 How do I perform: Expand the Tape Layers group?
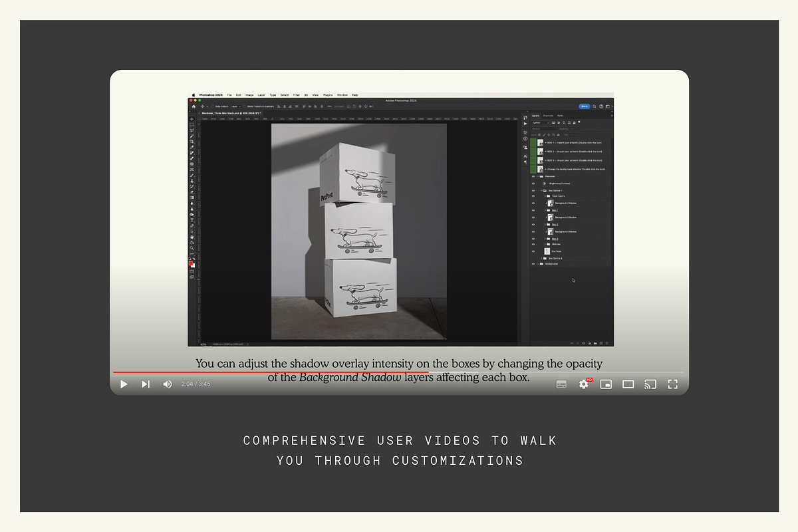pos(545,196)
